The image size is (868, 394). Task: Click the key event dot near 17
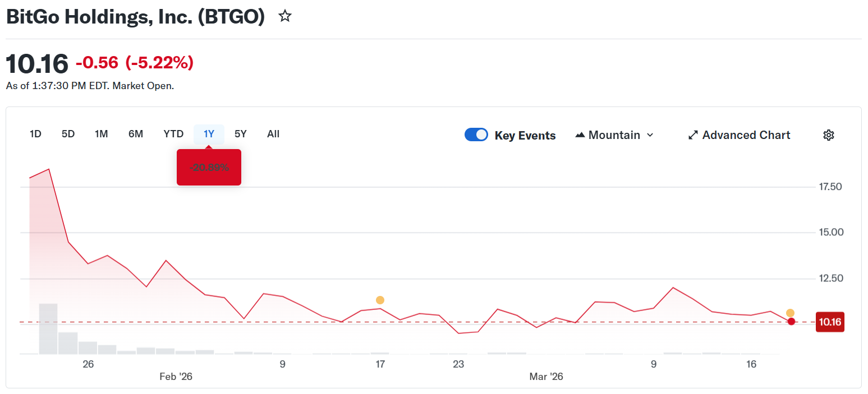pyautogui.click(x=380, y=300)
